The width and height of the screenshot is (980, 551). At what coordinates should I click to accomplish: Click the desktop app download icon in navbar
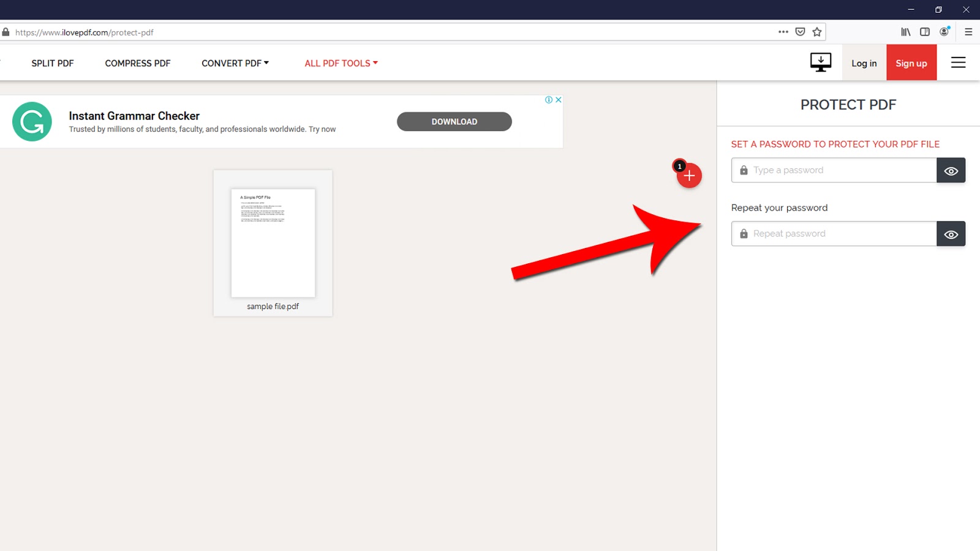[x=820, y=62]
